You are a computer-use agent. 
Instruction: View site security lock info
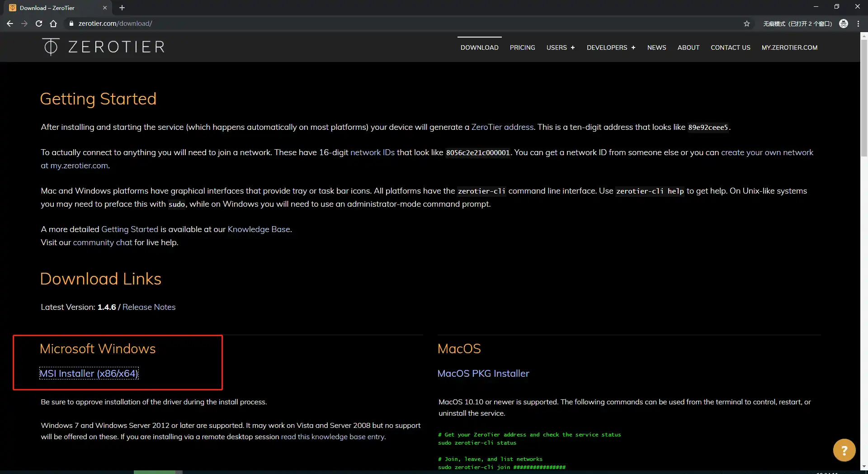point(71,24)
